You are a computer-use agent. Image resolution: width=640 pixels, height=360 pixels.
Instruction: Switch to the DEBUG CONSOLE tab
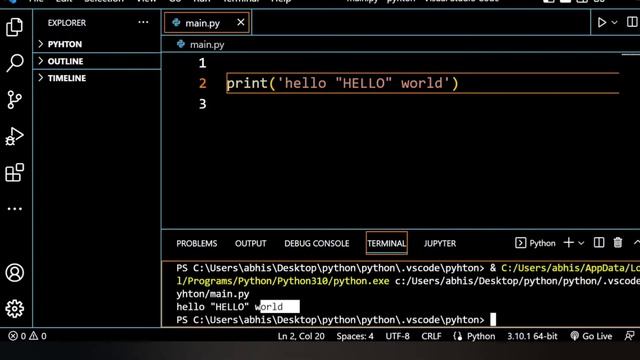pos(317,243)
